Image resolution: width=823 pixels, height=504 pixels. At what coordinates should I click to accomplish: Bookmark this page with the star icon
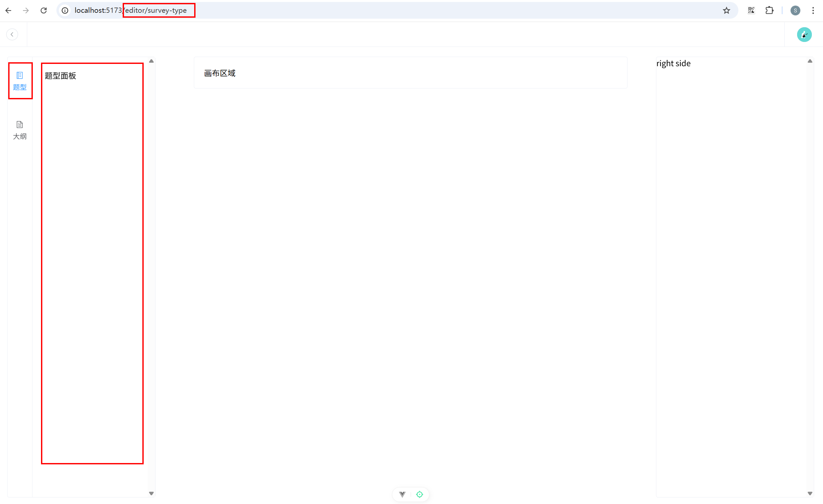click(x=726, y=10)
